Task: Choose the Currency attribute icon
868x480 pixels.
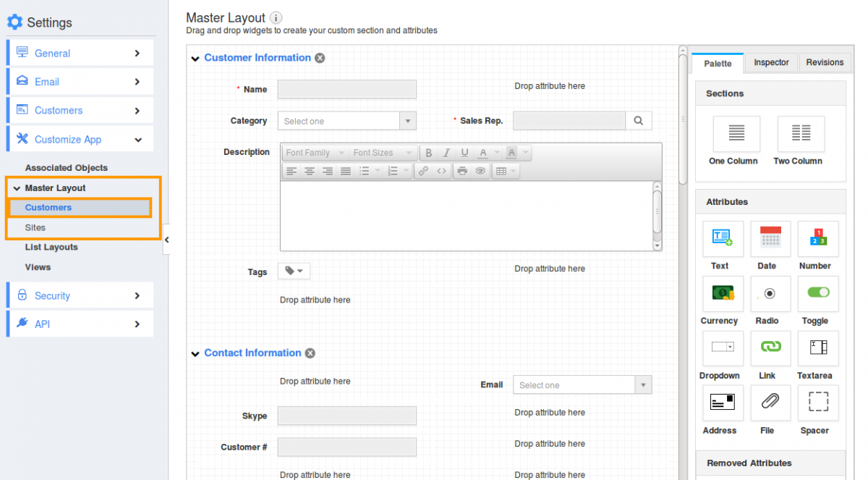Action: point(722,293)
